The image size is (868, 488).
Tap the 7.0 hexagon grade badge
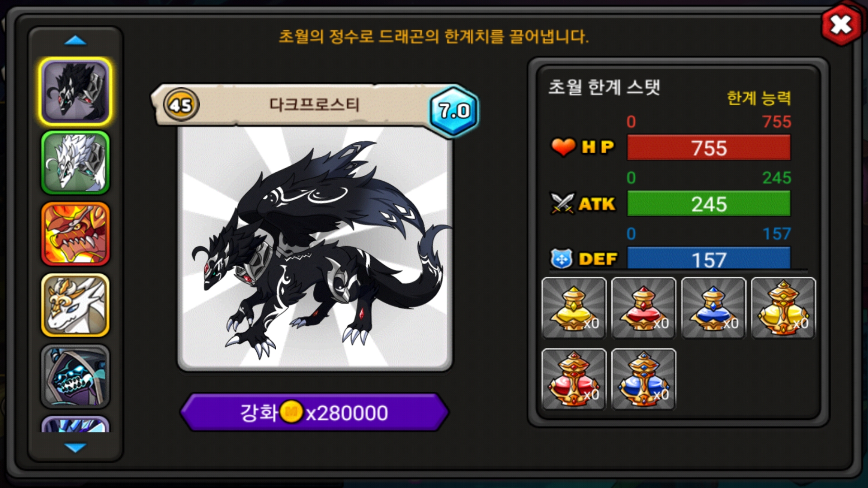[x=454, y=110]
